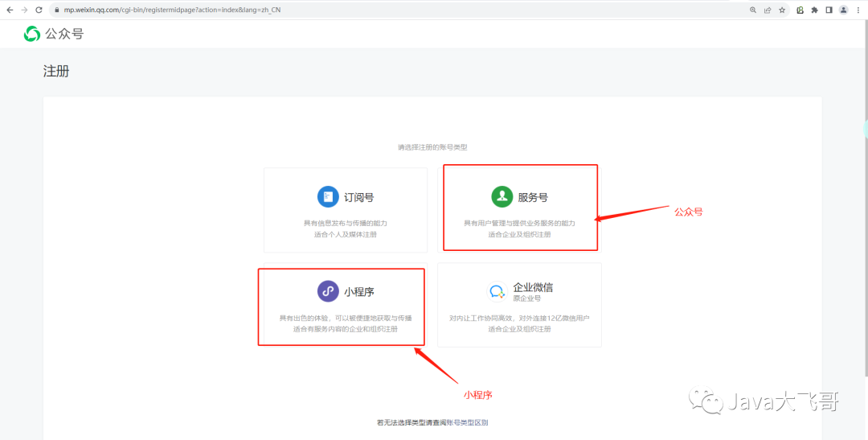Choose the 小程序 account type title
The height and width of the screenshot is (440, 868).
point(358,291)
